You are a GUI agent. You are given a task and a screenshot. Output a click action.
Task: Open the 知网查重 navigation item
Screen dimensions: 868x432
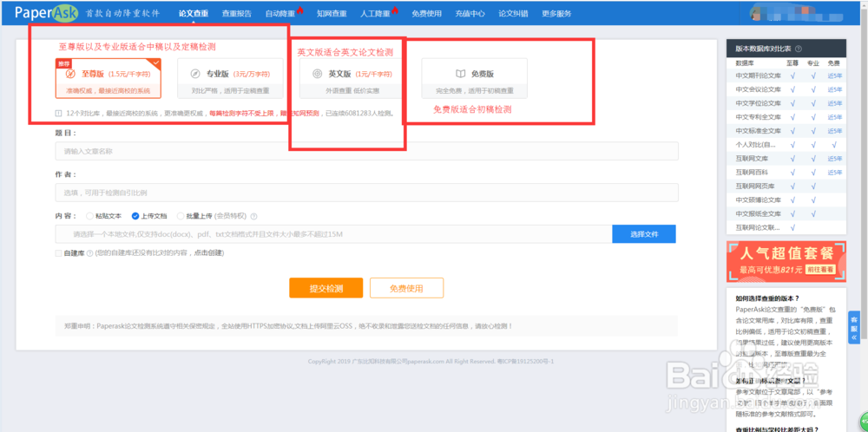332,13
